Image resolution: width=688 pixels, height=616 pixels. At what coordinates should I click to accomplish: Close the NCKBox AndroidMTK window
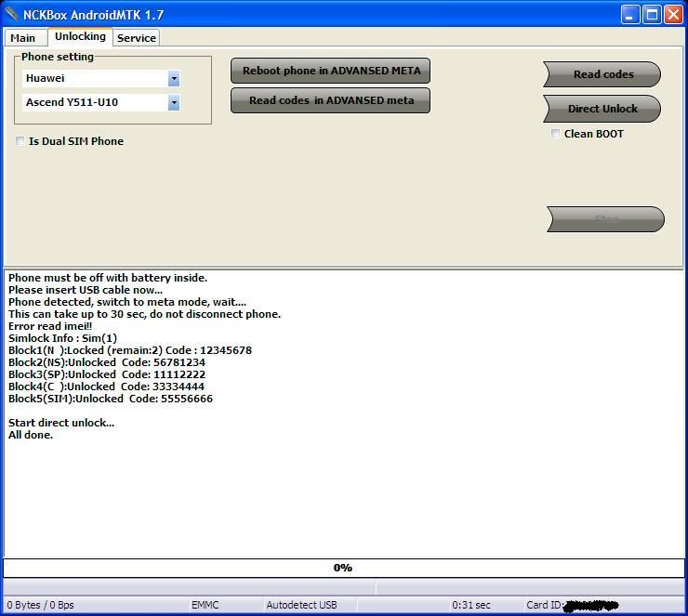point(672,14)
